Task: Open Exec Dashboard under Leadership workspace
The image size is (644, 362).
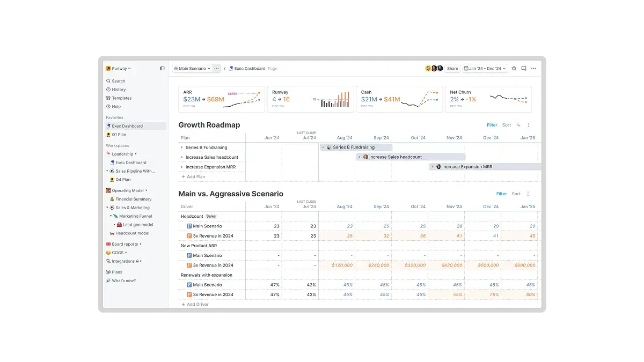Action: pos(128,162)
